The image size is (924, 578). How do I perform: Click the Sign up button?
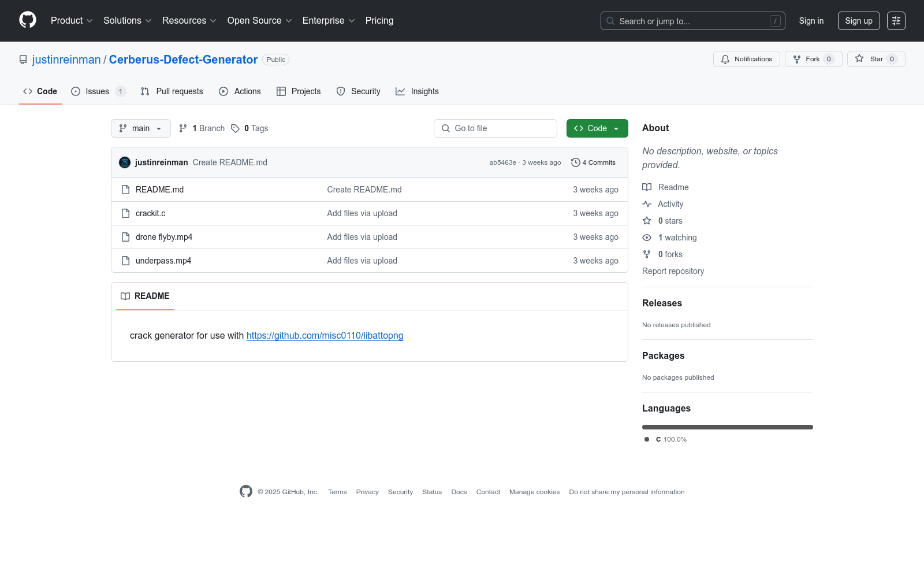point(859,21)
